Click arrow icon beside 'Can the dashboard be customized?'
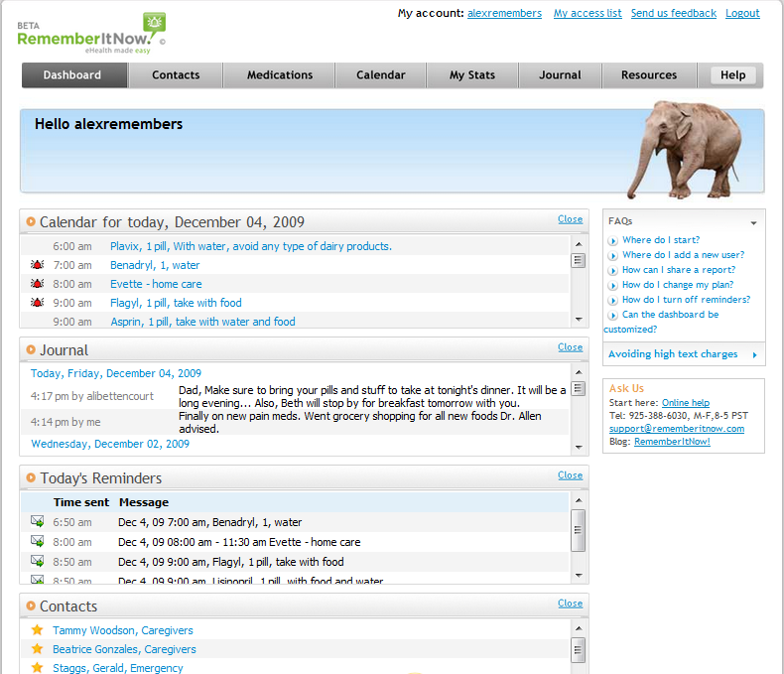784x674 pixels. (x=612, y=315)
